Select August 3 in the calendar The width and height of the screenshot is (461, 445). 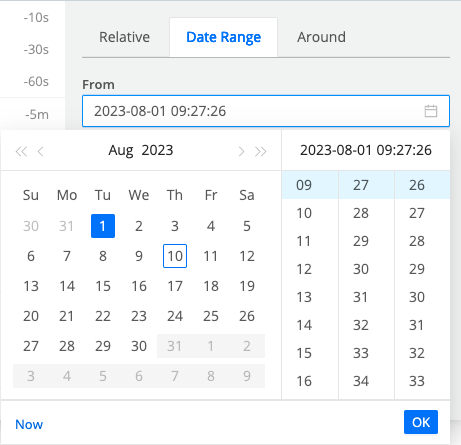(175, 226)
